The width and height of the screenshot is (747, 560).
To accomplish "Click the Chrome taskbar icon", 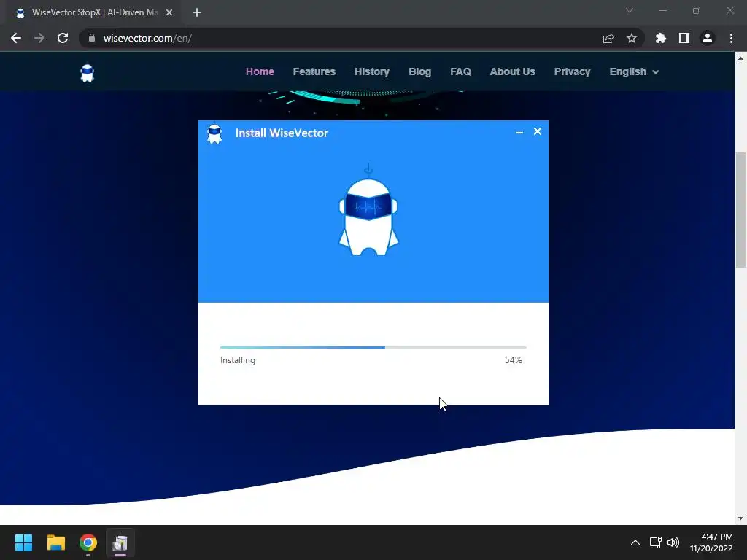I will 88,542.
